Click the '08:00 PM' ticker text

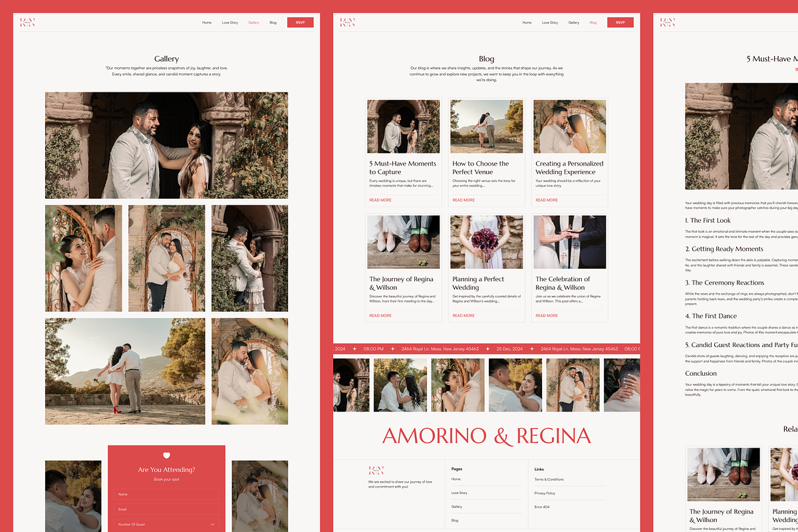[x=373, y=348]
